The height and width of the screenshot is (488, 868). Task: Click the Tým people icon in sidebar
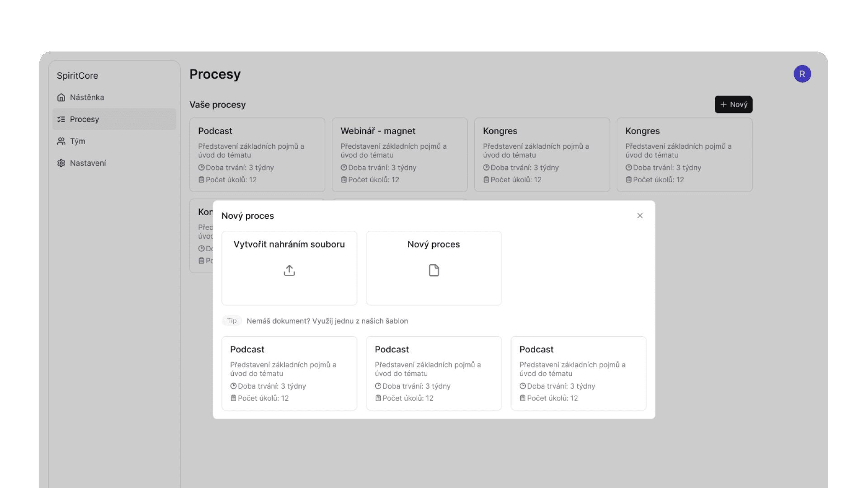tap(61, 141)
